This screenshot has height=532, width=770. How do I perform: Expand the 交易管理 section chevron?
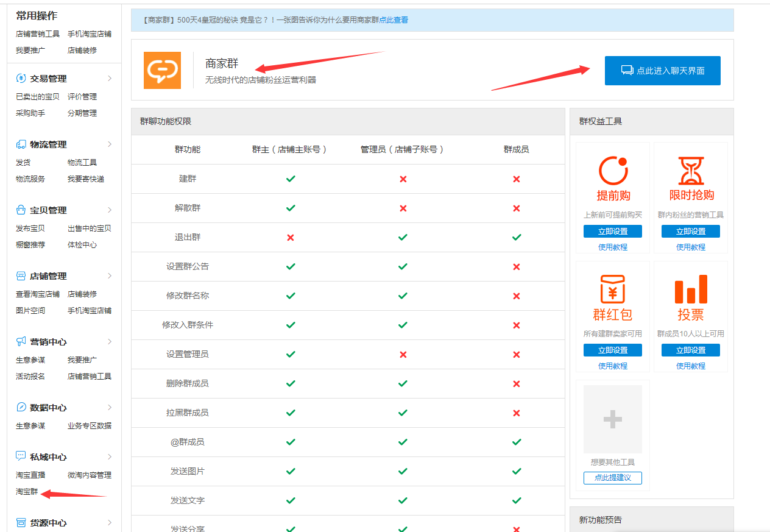(110, 78)
